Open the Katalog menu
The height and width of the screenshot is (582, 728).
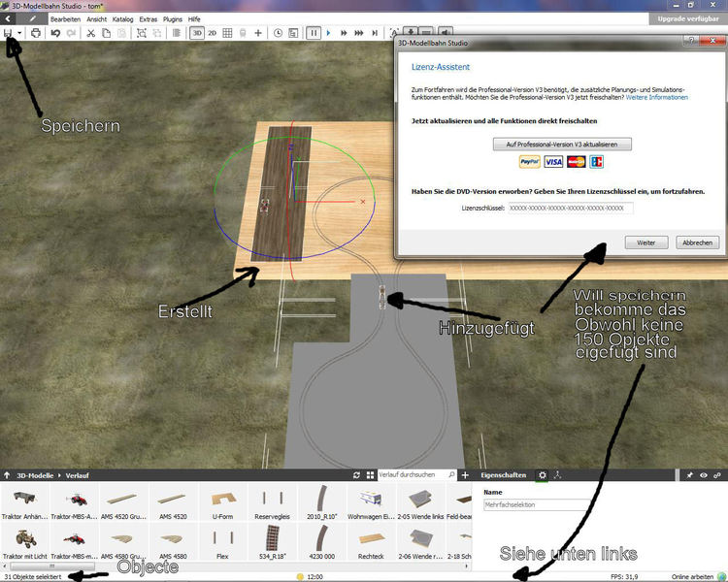[122, 19]
